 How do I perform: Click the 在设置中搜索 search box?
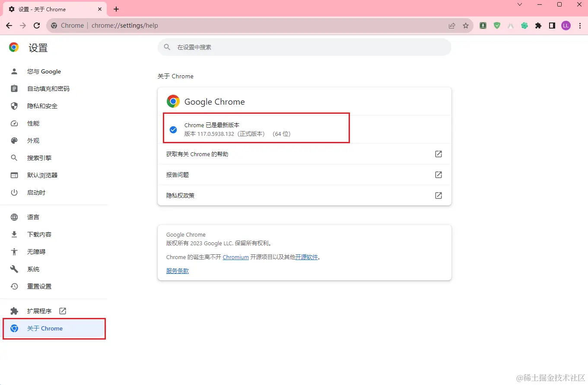point(304,47)
